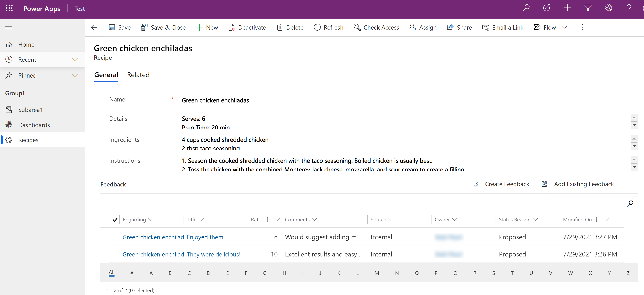Open the Flow dropdown chevron
The height and width of the screenshot is (295, 644).
point(564,27)
